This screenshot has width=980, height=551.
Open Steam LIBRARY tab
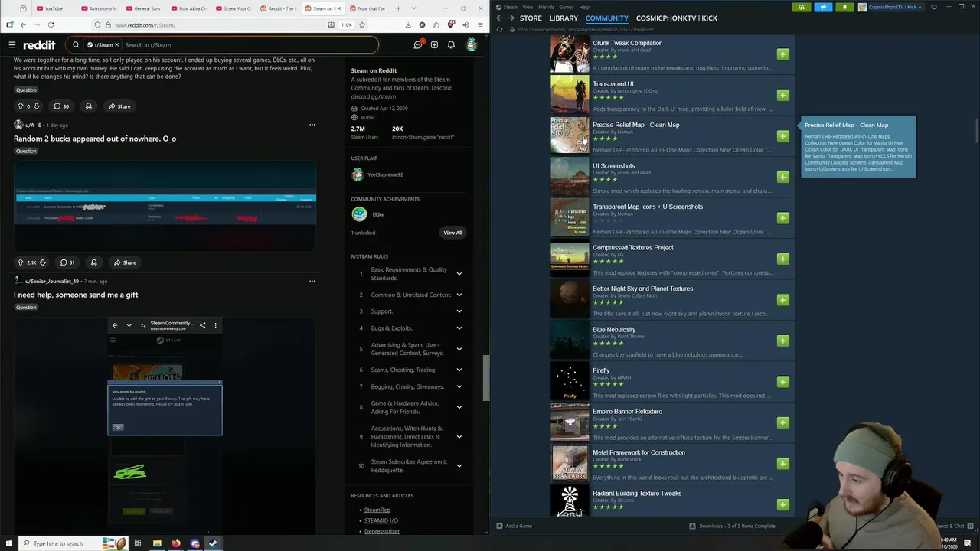(563, 18)
